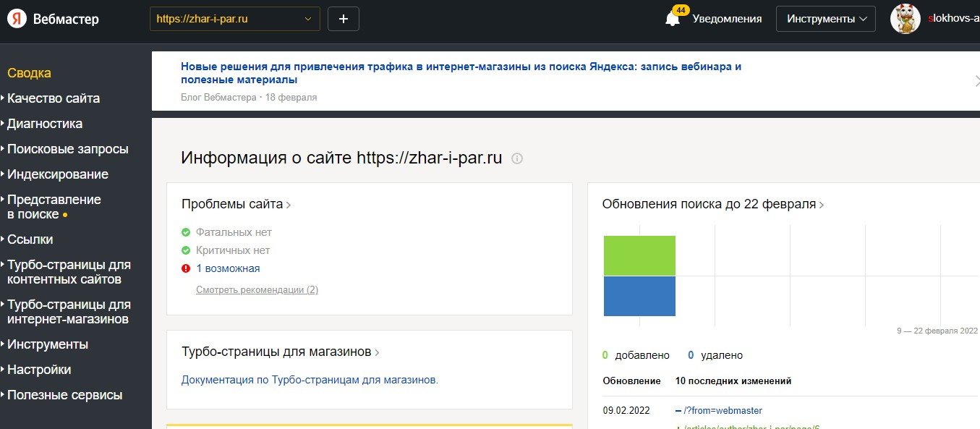Viewport: 980px width, 429px height.
Task: Click the blue removed-pages chart bar
Action: coord(639,297)
